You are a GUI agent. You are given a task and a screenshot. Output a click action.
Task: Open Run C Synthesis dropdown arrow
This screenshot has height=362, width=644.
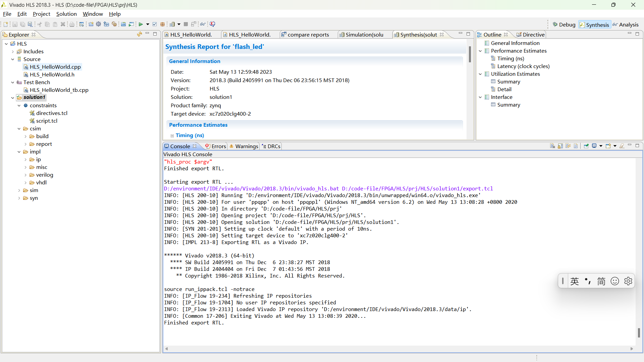pyautogui.click(x=148, y=24)
